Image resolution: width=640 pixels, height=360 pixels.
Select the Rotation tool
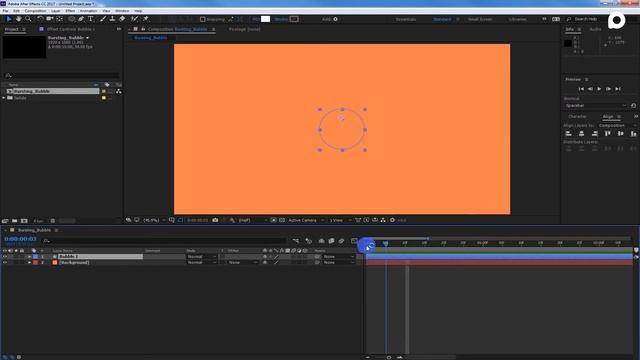pos(40,19)
